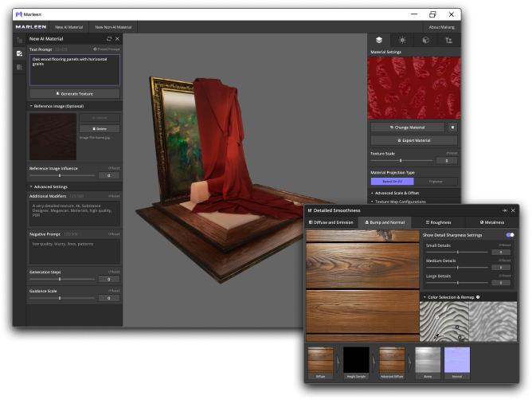Open the About Marleen menu

point(442,27)
